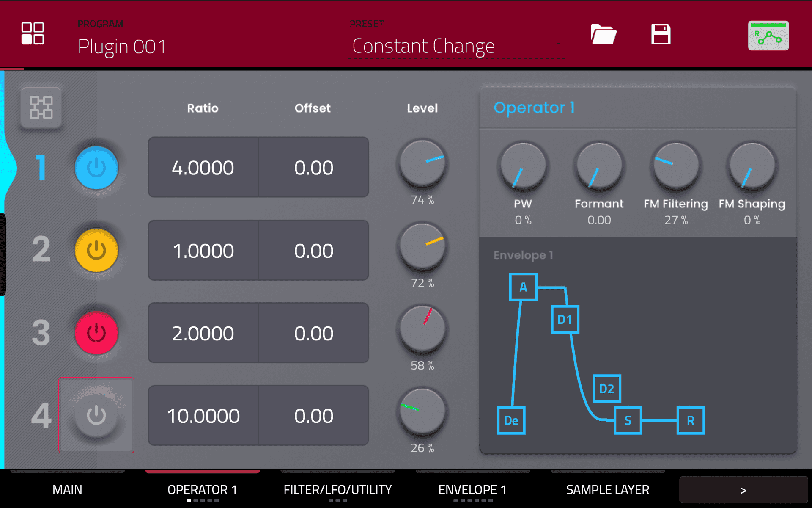Screen dimensions: 812x508
Task: Expand the left side panel handle
Action: pos(3,254)
